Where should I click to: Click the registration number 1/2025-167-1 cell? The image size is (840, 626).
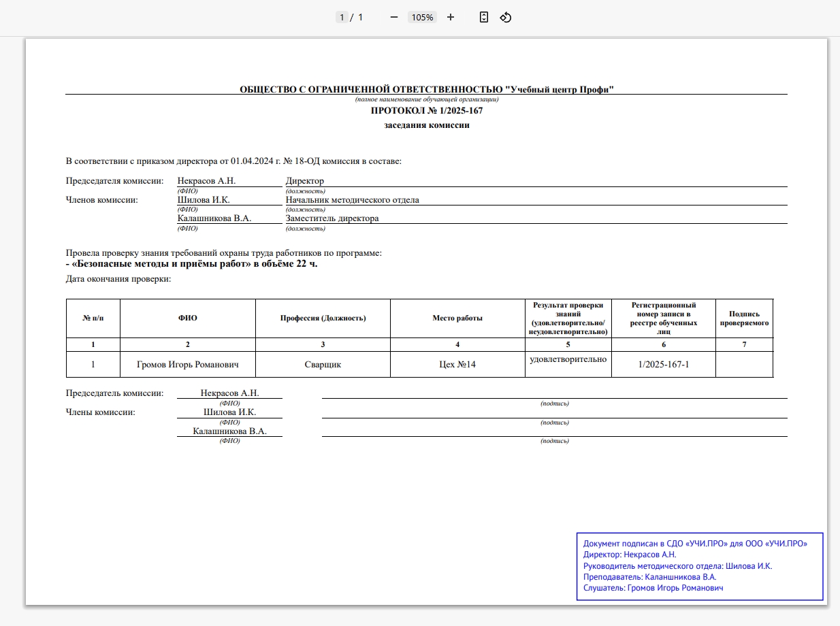point(664,365)
